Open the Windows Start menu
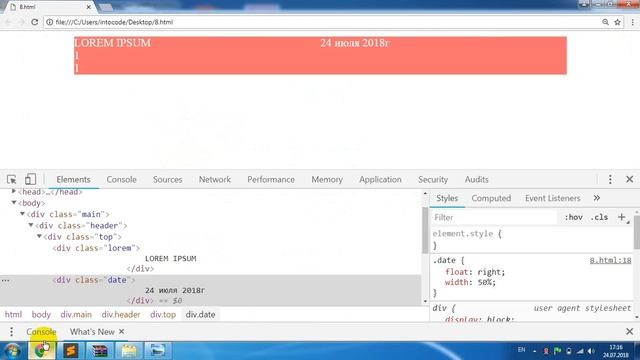 (x=12, y=351)
